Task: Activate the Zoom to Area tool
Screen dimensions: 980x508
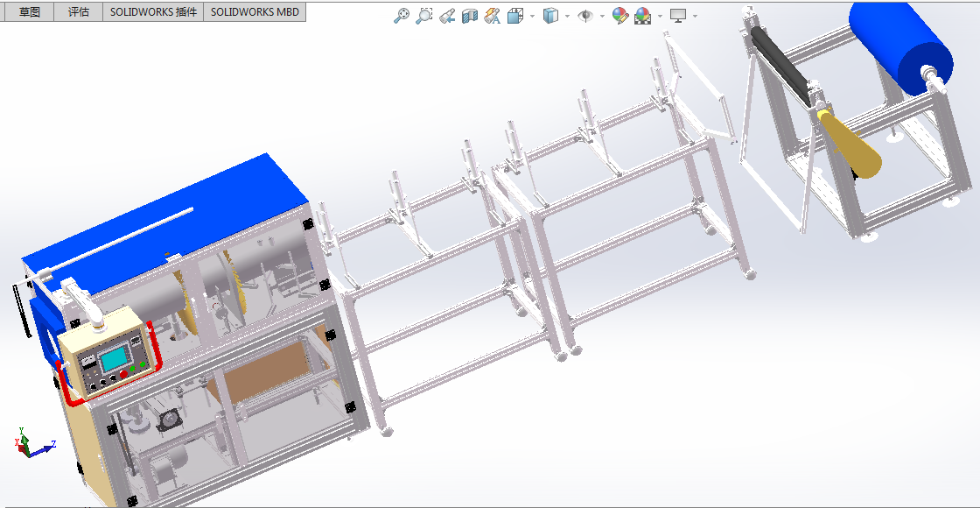Action: [x=423, y=15]
